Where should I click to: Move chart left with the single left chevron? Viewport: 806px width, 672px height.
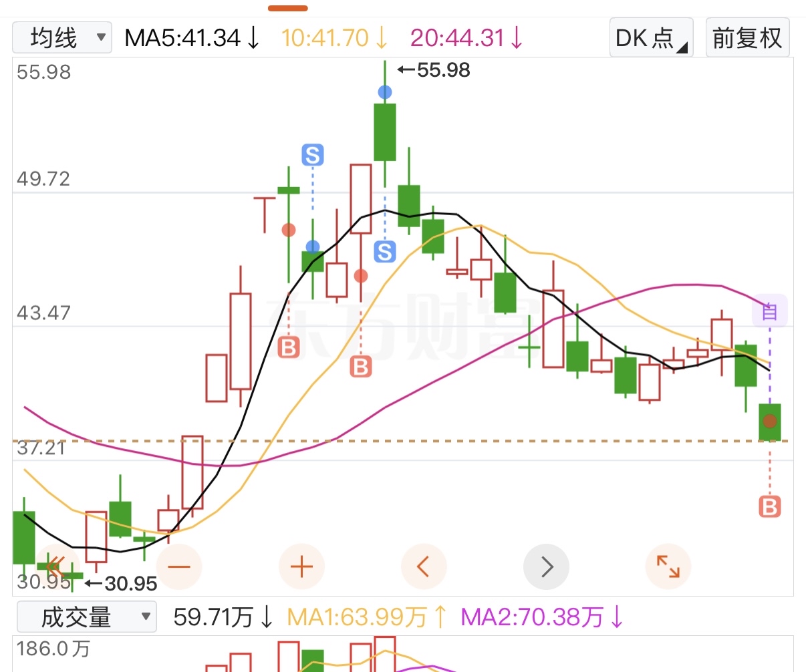423,567
